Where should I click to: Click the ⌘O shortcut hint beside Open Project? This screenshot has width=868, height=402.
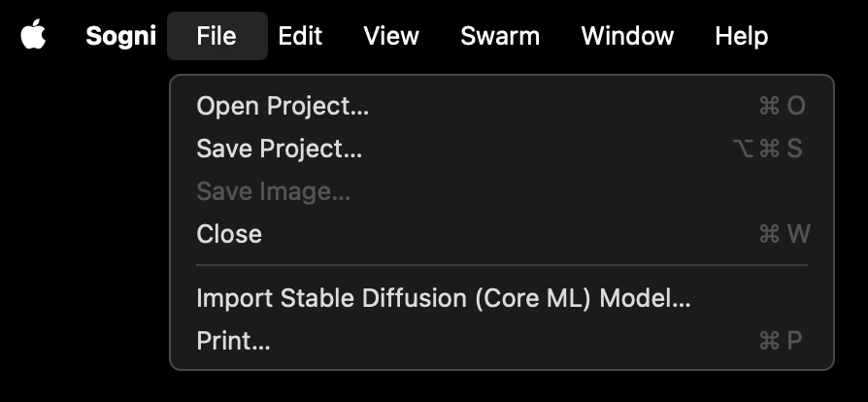(x=783, y=106)
